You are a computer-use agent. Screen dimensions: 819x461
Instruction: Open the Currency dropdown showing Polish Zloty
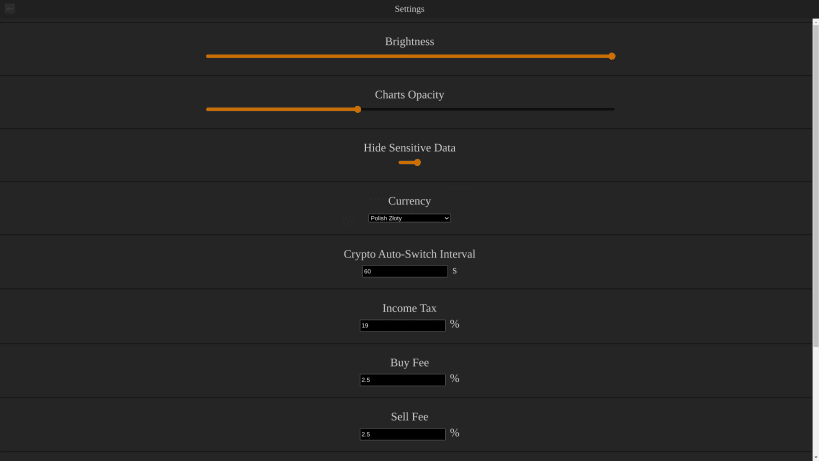click(409, 218)
